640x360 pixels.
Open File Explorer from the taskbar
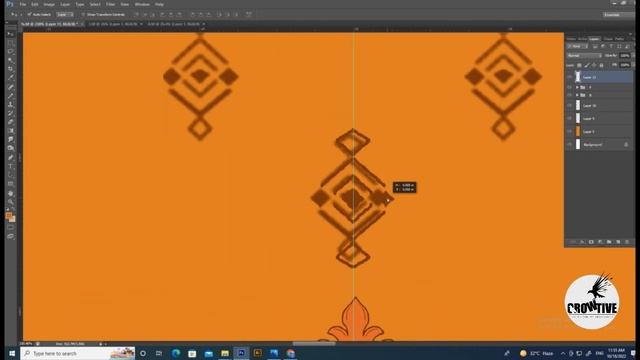click(225, 353)
